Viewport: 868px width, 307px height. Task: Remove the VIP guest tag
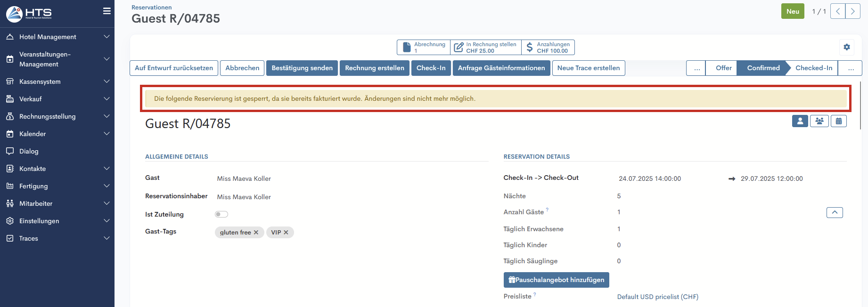(286, 233)
